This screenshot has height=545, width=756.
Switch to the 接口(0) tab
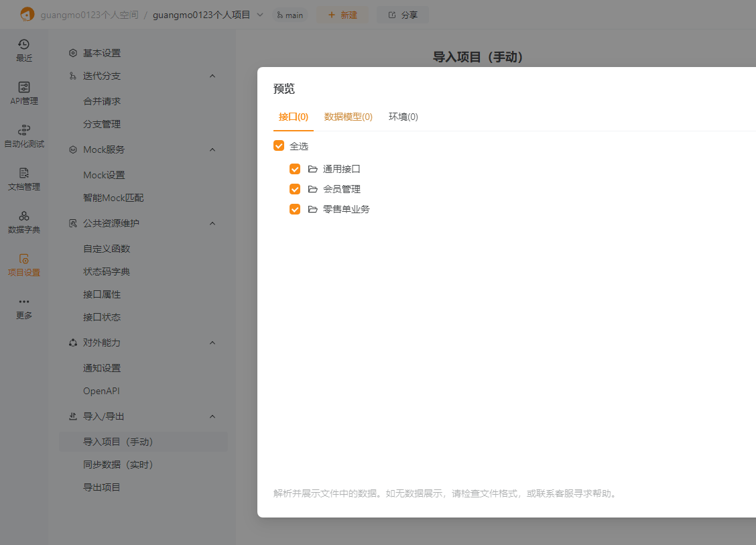click(x=293, y=117)
